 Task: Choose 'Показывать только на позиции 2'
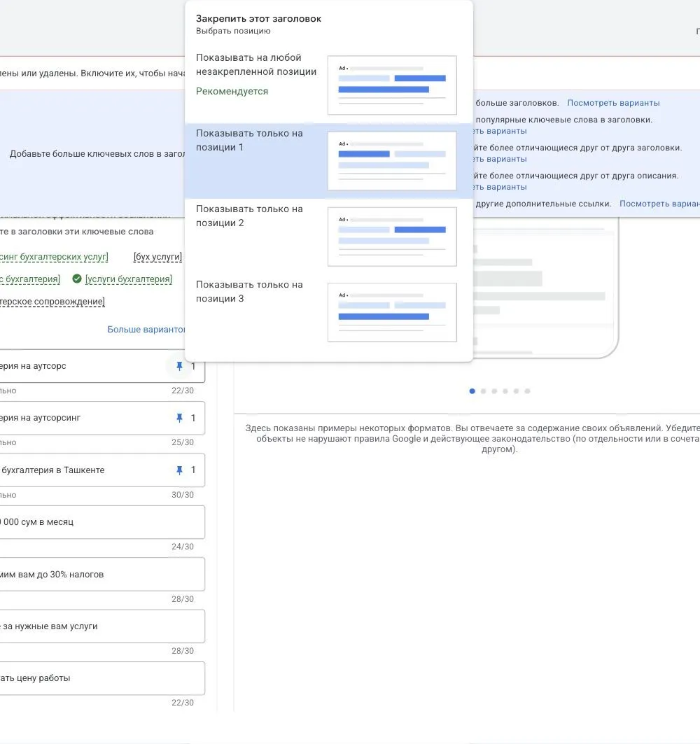tap(328, 237)
